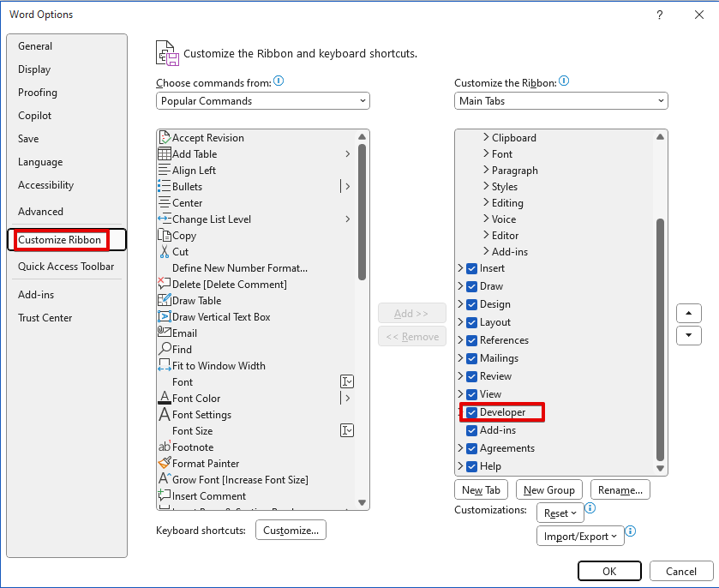
Task: Click the Add Table grid icon
Action: [165, 154]
